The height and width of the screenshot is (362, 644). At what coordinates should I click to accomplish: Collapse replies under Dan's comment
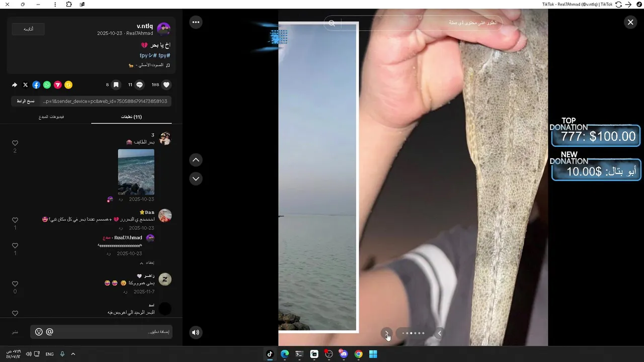[x=147, y=263]
